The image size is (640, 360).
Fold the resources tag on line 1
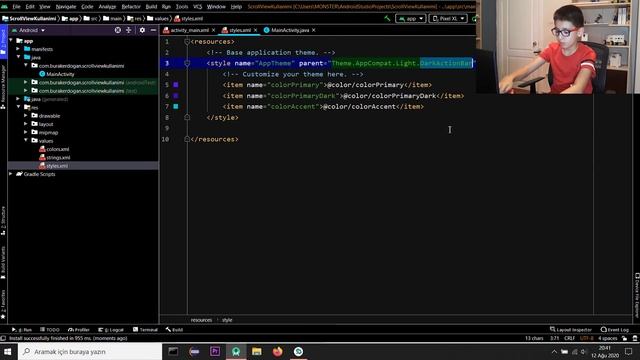[187, 42]
